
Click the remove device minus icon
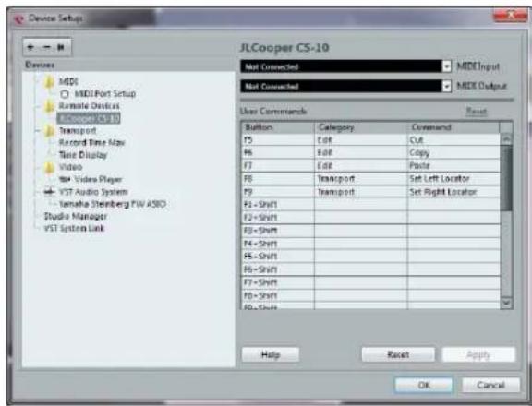point(46,47)
